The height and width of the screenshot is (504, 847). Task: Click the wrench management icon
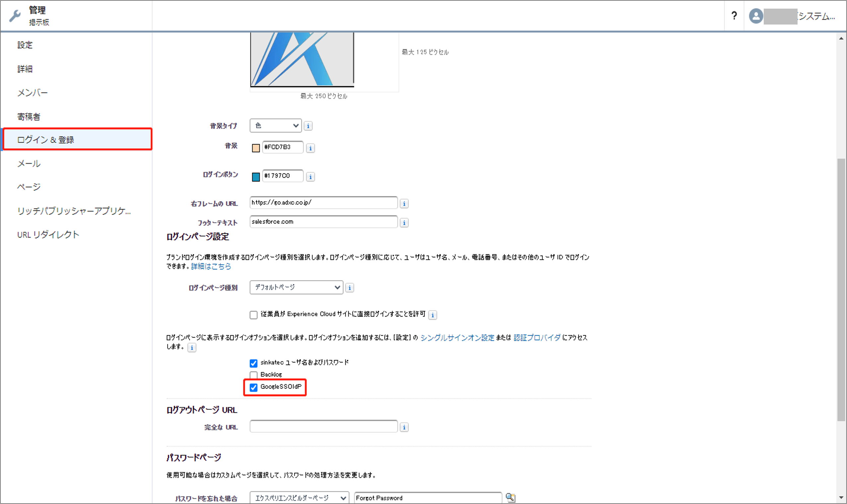point(15,16)
